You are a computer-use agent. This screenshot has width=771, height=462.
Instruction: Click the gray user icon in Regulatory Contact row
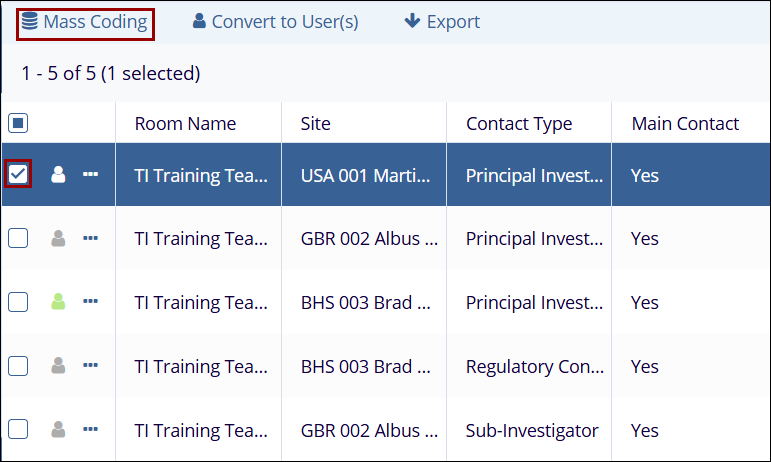tap(58, 366)
